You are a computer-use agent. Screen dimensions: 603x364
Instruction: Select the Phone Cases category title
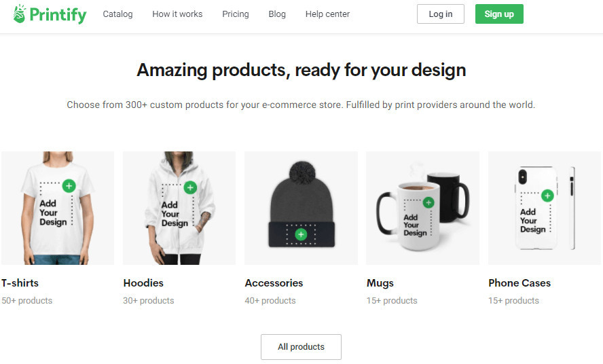pos(519,283)
